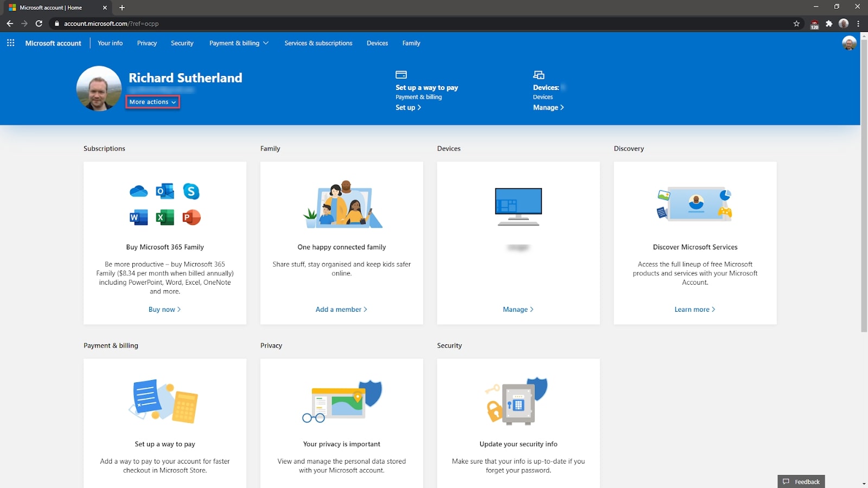Image resolution: width=868 pixels, height=488 pixels.
Task: Open the Devices tab in the navigation bar
Action: pos(377,43)
